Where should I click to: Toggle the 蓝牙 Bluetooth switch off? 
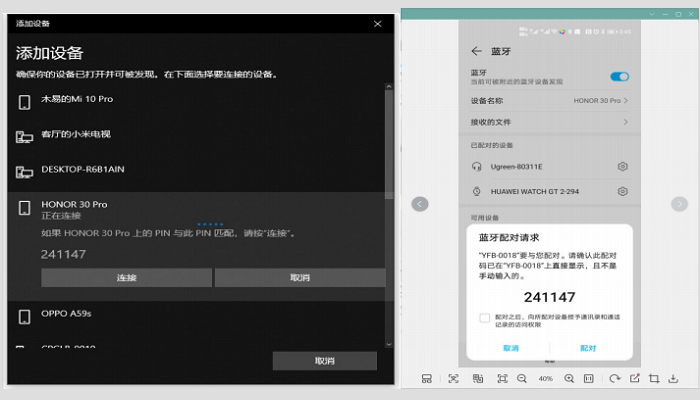tap(620, 76)
